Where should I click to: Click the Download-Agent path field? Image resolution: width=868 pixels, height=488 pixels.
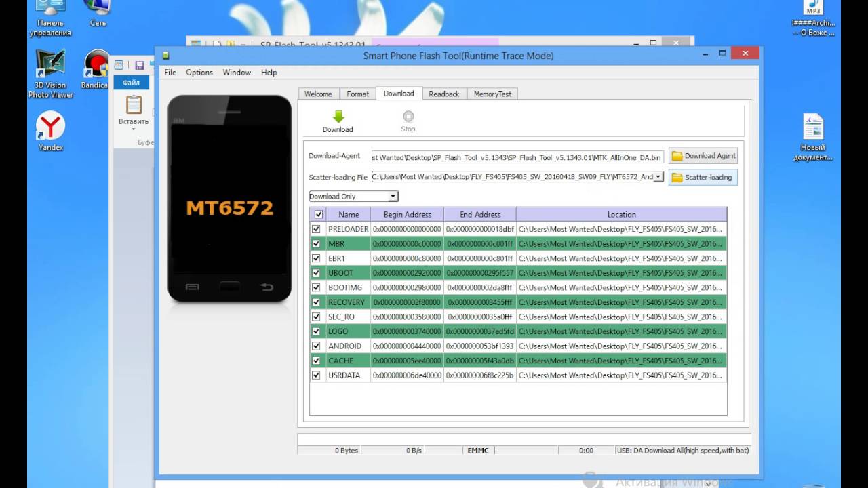click(x=517, y=157)
